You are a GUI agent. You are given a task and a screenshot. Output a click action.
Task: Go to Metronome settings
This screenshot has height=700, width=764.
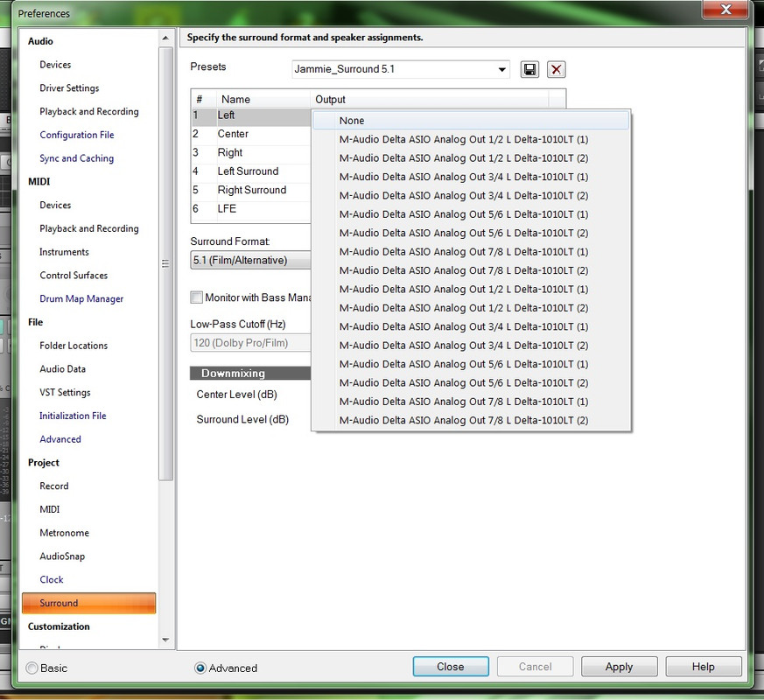point(64,532)
